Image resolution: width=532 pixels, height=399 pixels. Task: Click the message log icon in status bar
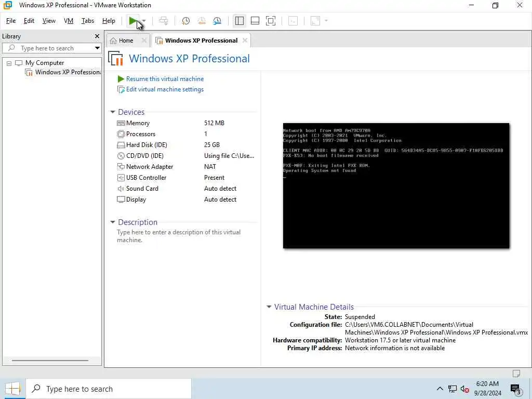click(516, 374)
